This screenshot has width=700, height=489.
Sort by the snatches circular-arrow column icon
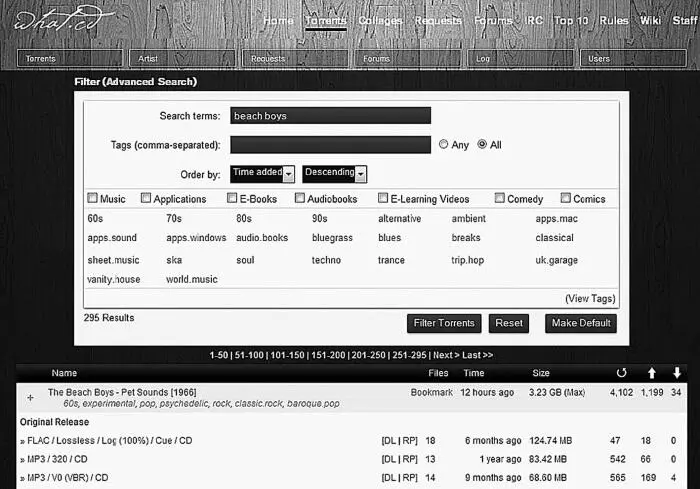(621, 373)
